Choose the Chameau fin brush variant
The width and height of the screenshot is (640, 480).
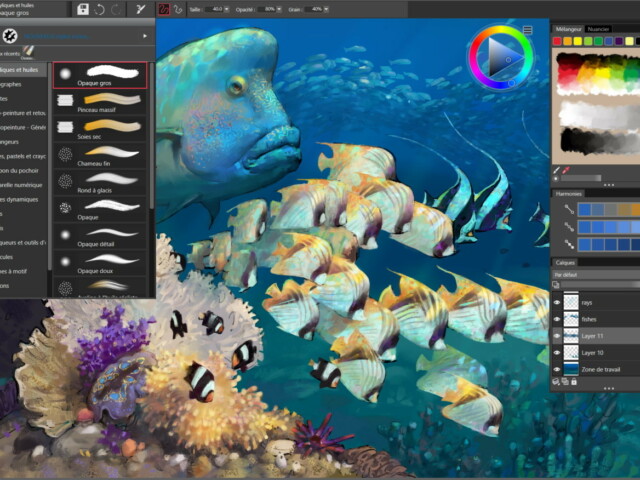coord(101,154)
